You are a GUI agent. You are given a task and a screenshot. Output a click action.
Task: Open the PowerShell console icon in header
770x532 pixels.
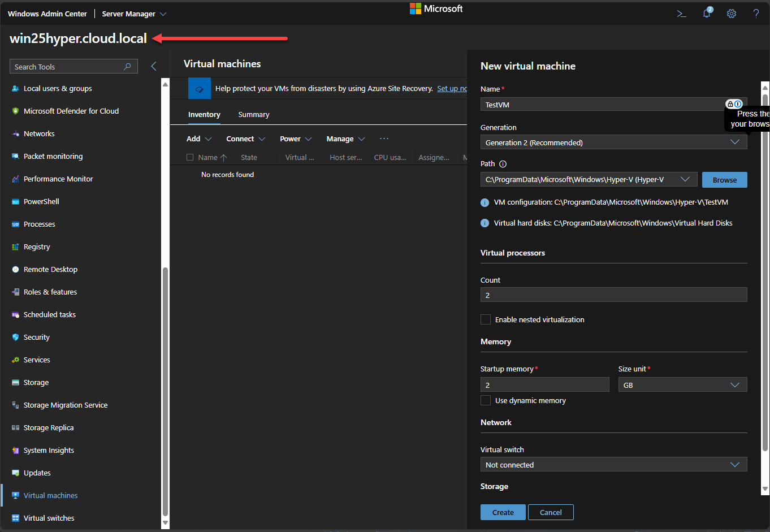pos(681,14)
